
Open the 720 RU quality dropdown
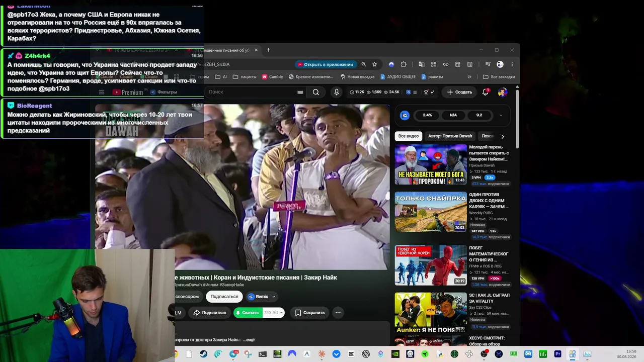[x=274, y=313]
